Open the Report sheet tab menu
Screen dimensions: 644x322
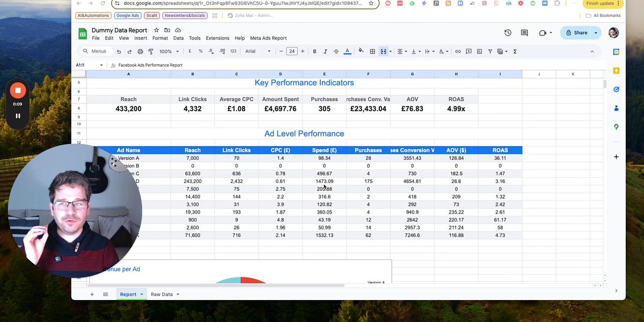141,294
